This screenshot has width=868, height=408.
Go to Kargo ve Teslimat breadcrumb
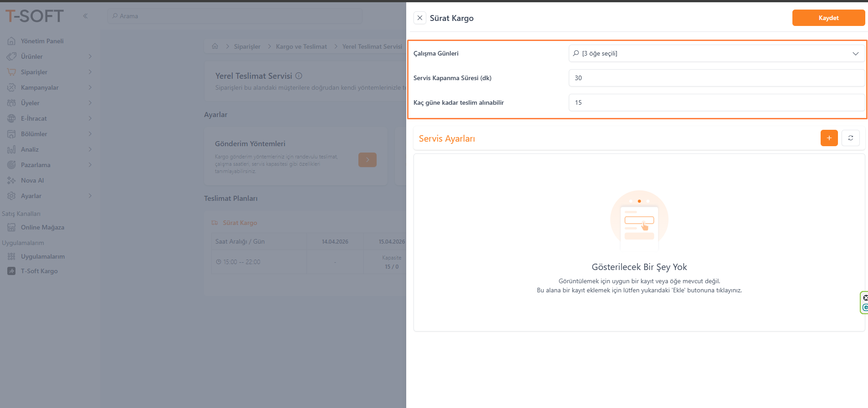[x=301, y=46]
